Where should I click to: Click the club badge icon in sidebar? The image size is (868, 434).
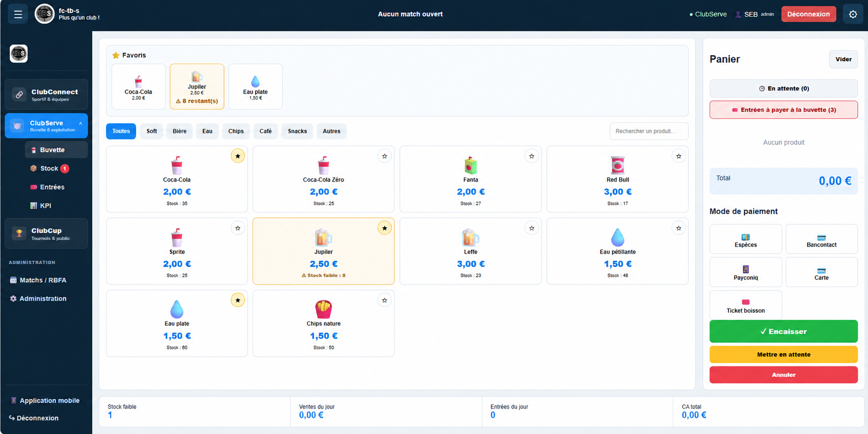19,53
